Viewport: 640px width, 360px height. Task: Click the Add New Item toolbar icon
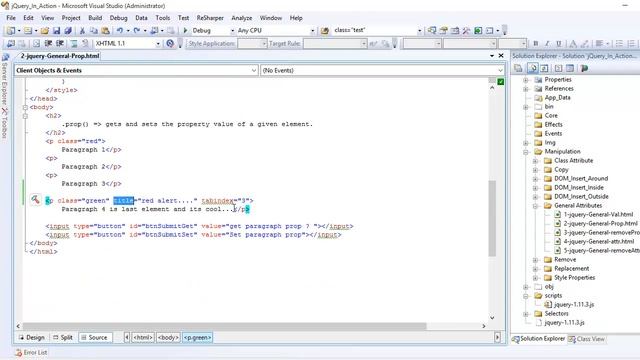click(x=28, y=31)
